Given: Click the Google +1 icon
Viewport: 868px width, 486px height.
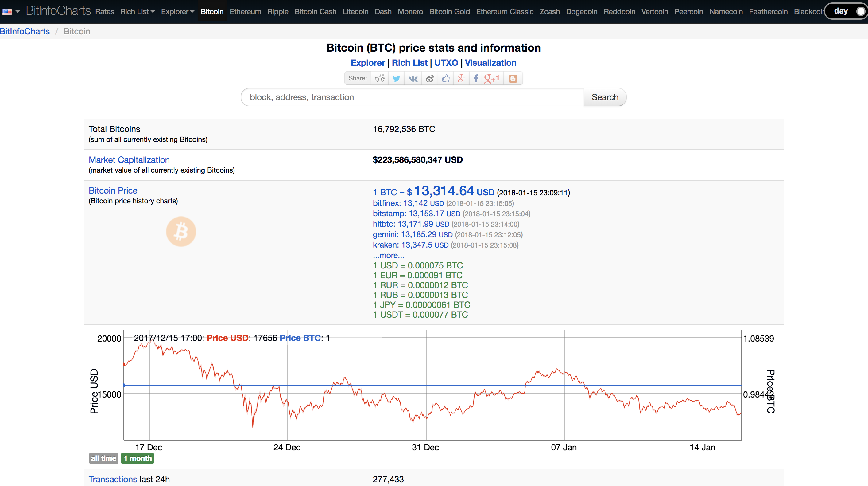Looking at the screenshot, I should point(492,78).
